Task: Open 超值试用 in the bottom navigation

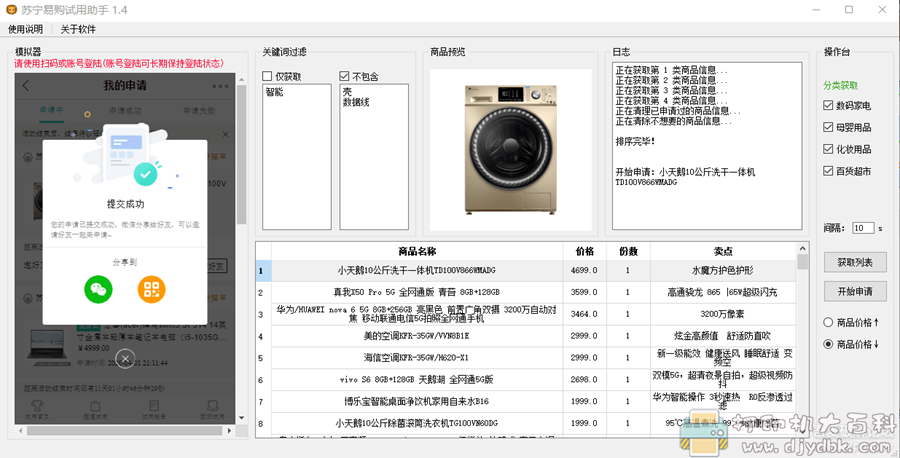Action: [x=95, y=410]
